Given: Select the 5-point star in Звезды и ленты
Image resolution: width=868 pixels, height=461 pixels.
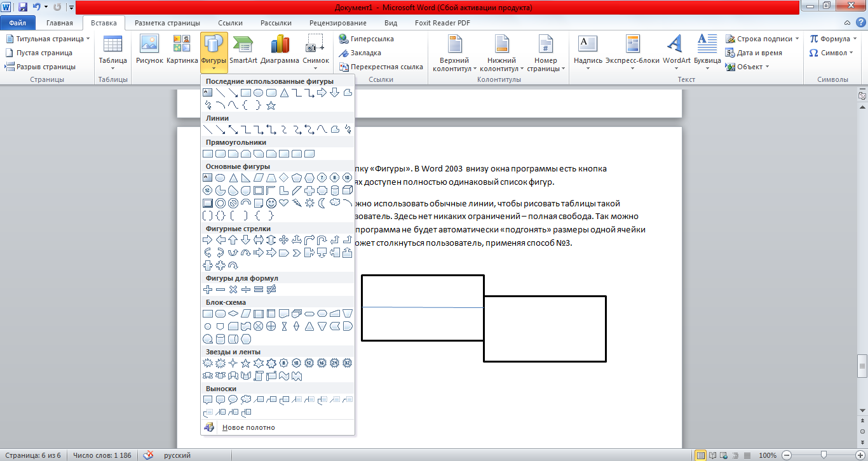Looking at the screenshot, I should pyautogui.click(x=245, y=363).
